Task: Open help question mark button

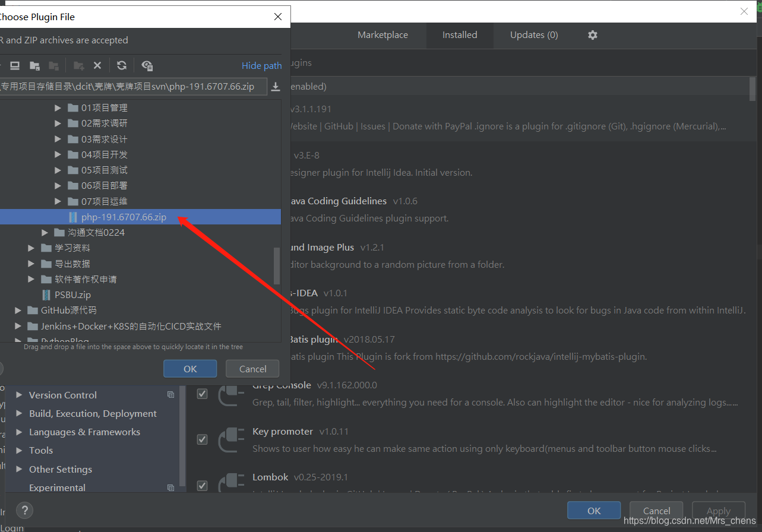Action: pos(24,510)
